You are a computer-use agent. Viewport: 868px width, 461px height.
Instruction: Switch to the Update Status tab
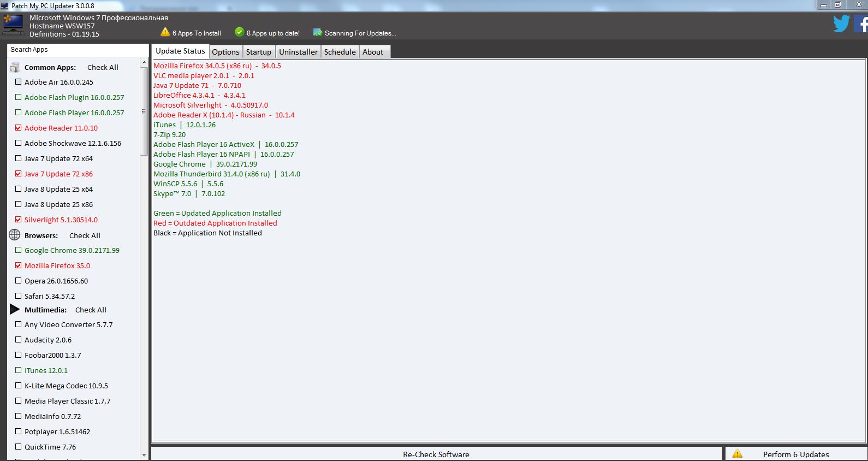(x=180, y=51)
